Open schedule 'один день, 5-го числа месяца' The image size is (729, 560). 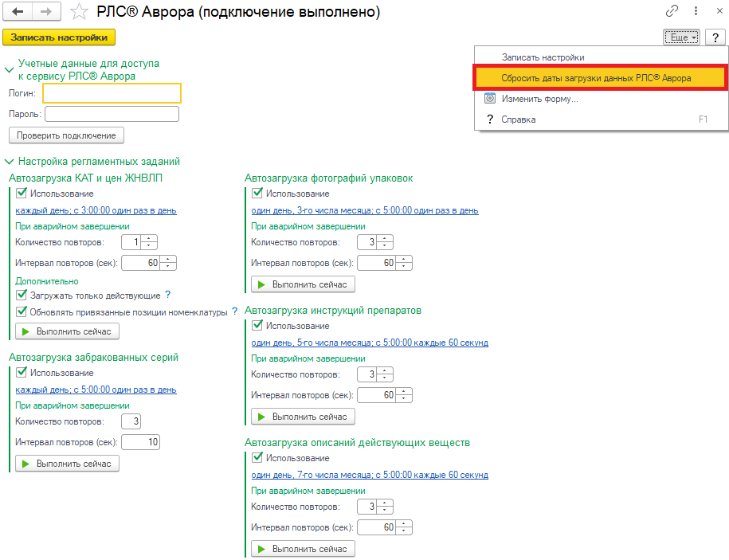click(x=370, y=343)
